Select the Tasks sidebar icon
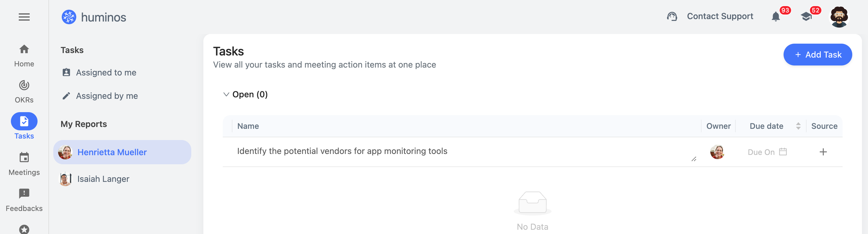The image size is (868, 234). tap(24, 121)
